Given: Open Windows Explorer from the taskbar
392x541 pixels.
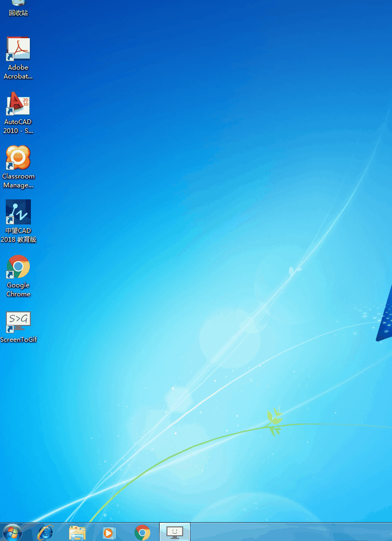Looking at the screenshot, I should pos(77,533).
